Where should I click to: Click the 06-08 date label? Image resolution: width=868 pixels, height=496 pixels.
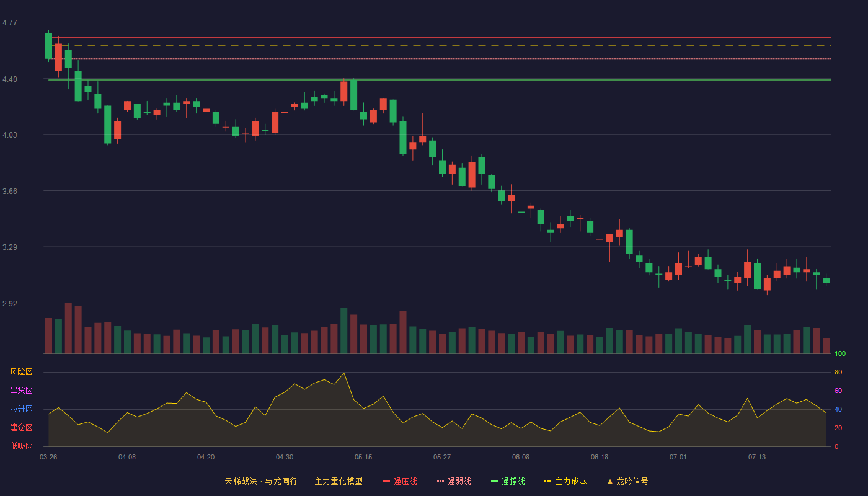tap(521, 457)
